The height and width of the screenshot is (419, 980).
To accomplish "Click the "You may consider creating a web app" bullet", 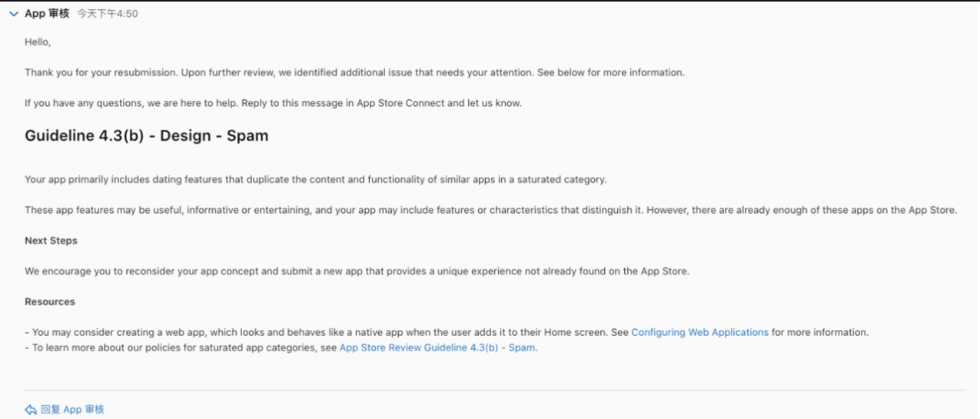I will pos(323,332).
